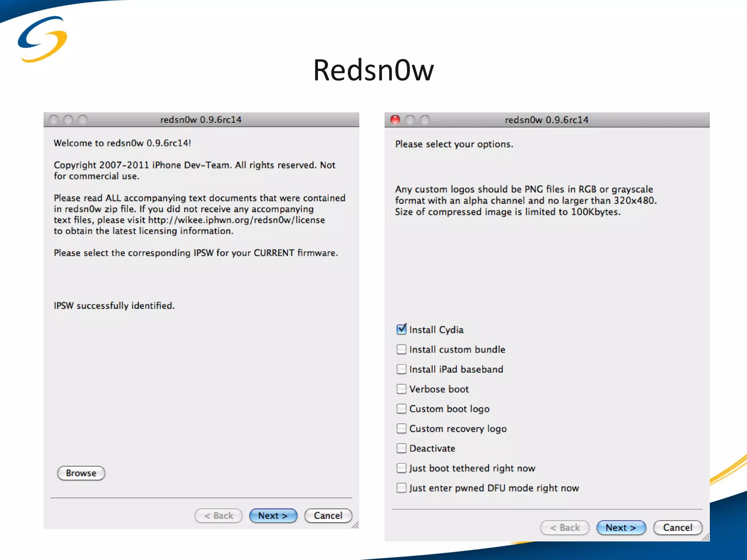Click resize grip of options window
This screenshot has width=747, height=560.
[706, 537]
